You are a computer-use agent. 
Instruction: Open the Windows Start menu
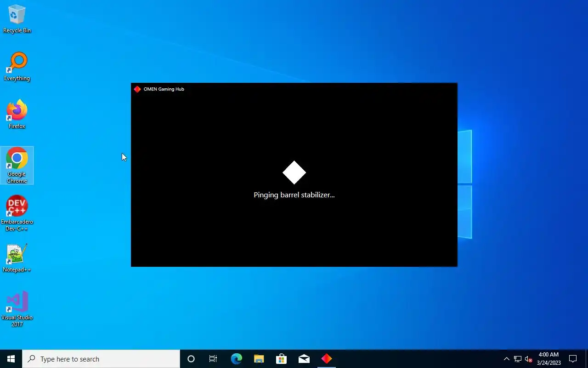pos(11,359)
